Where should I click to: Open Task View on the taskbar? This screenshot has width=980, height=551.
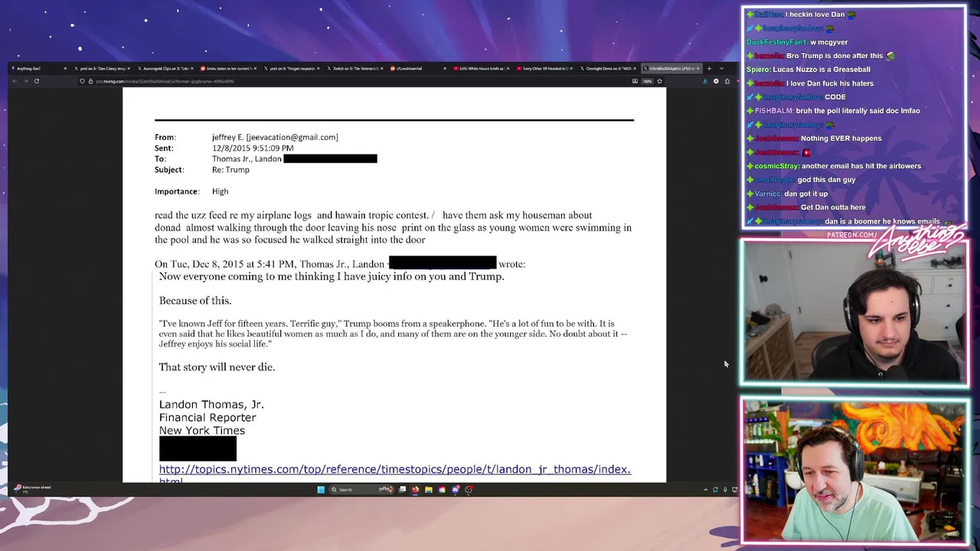point(402,490)
